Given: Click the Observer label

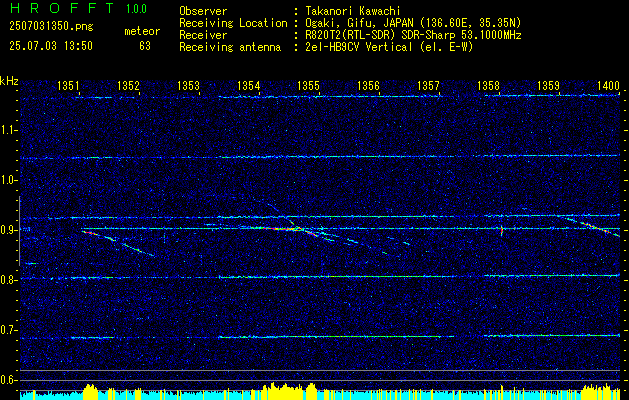Looking at the screenshot, I should coord(203,11).
